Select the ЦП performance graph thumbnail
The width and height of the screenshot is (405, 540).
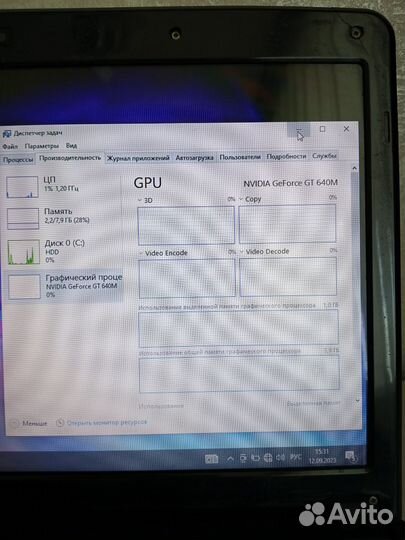click(x=22, y=187)
